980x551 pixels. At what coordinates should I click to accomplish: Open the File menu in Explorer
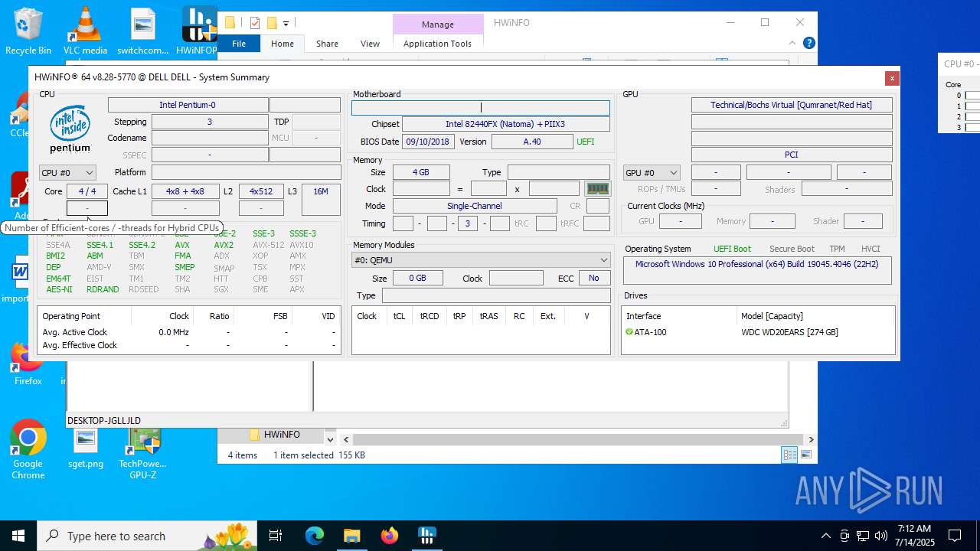(x=239, y=44)
